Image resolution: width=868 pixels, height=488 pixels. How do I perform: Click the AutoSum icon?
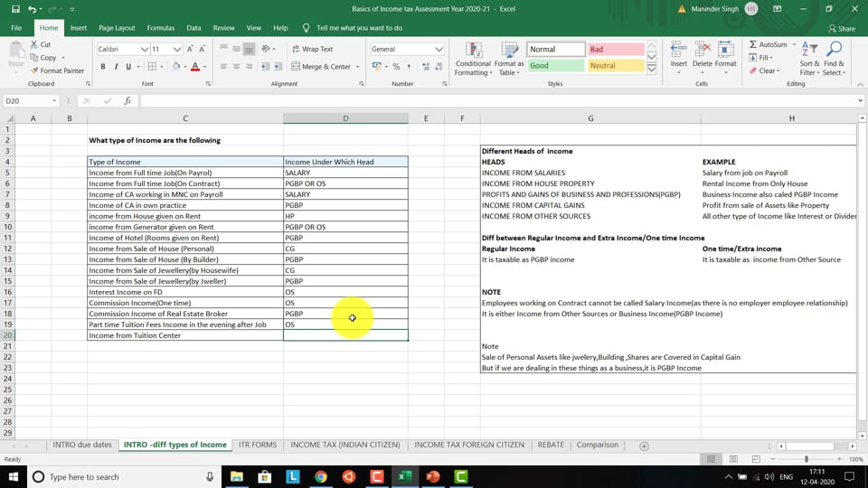[753, 44]
